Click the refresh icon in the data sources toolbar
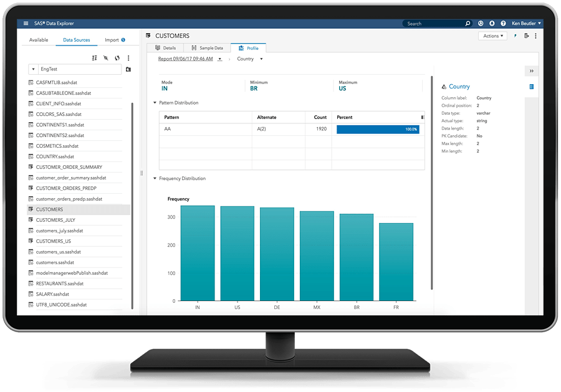Screen dimensions: 561x392 [117, 58]
